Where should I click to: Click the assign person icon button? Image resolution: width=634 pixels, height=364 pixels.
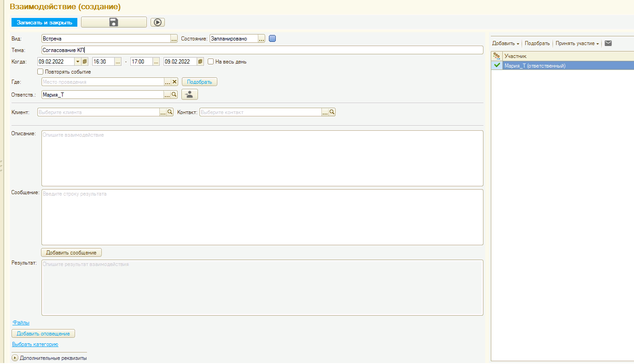coord(190,94)
